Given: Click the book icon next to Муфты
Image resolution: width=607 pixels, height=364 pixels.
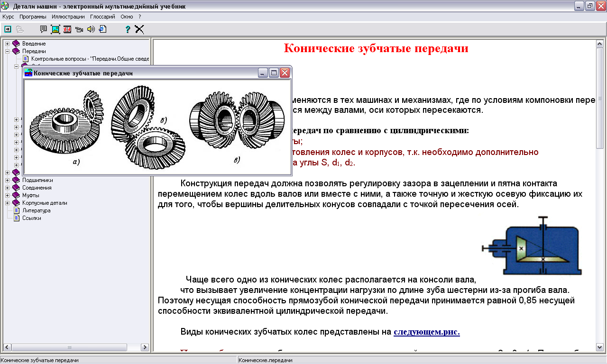Looking at the screenshot, I should 16,195.
